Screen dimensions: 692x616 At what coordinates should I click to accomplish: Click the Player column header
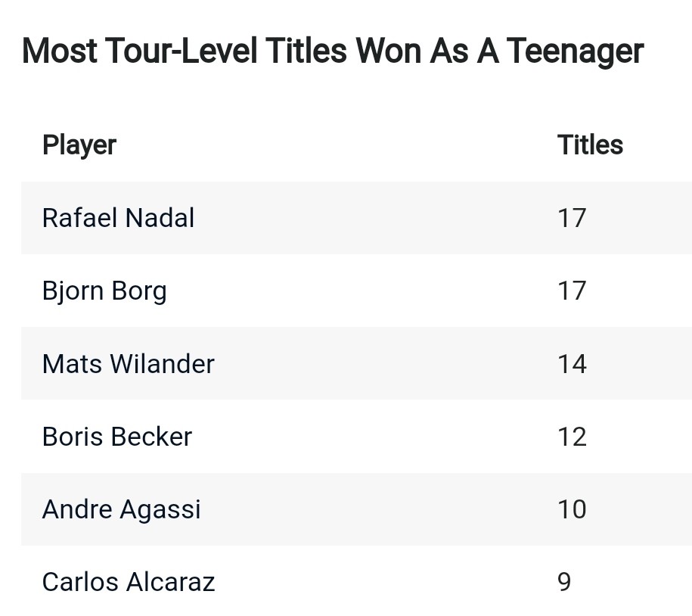coord(79,145)
